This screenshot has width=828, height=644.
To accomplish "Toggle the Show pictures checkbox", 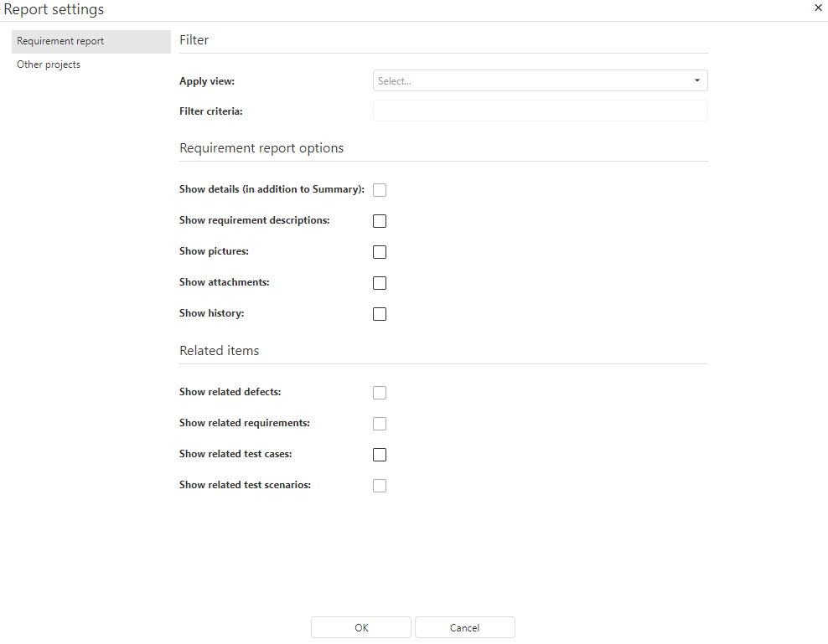I will pos(380,252).
